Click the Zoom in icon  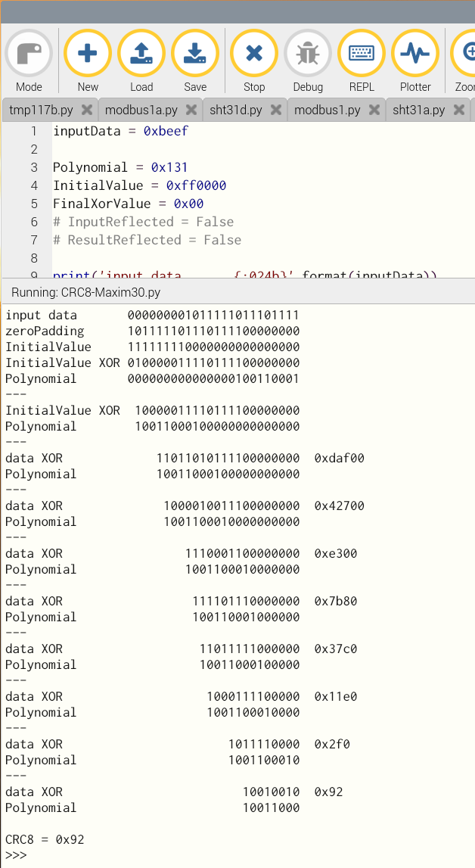pos(464,54)
